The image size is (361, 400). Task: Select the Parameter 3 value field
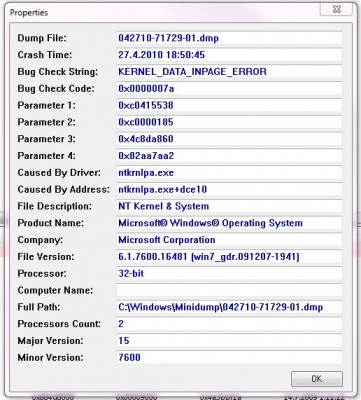click(x=229, y=139)
